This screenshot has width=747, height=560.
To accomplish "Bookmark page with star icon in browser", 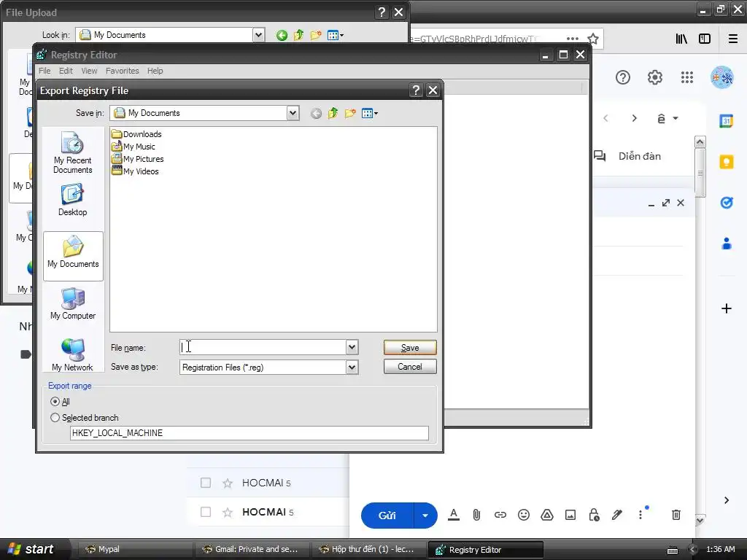I will tap(592, 39).
